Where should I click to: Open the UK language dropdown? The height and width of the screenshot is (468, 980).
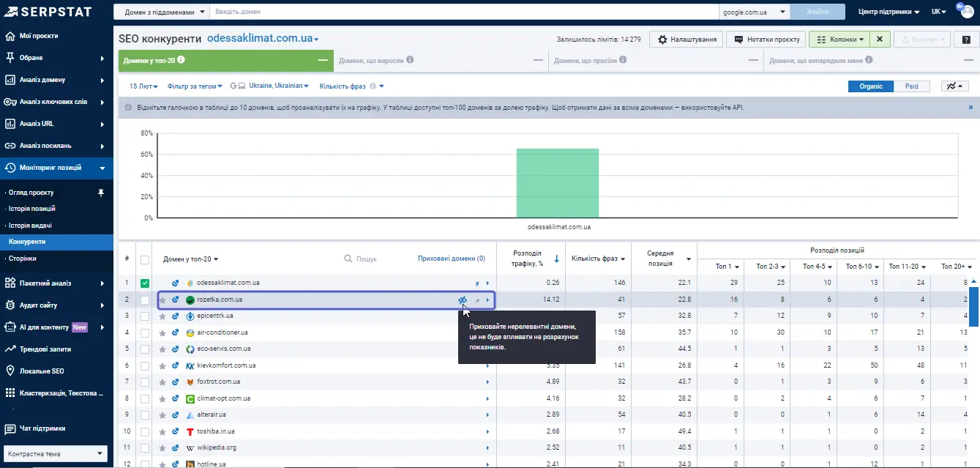coord(939,12)
